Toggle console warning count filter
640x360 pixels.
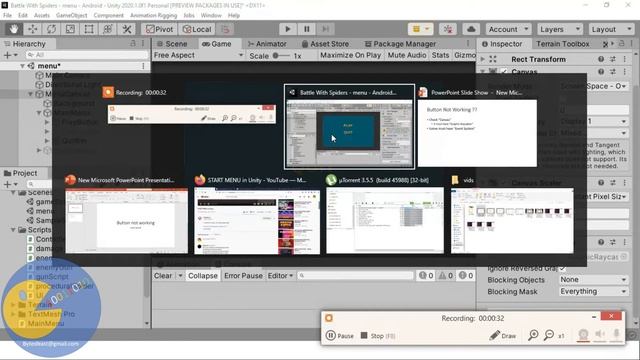tap(446, 276)
